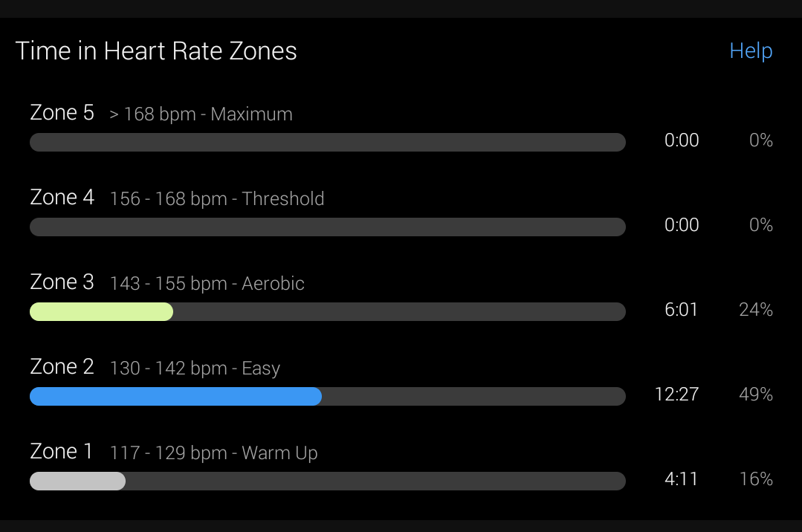This screenshot has width=802, height=532.
Task: Open the Help link
Action: [x=751, y=51]
